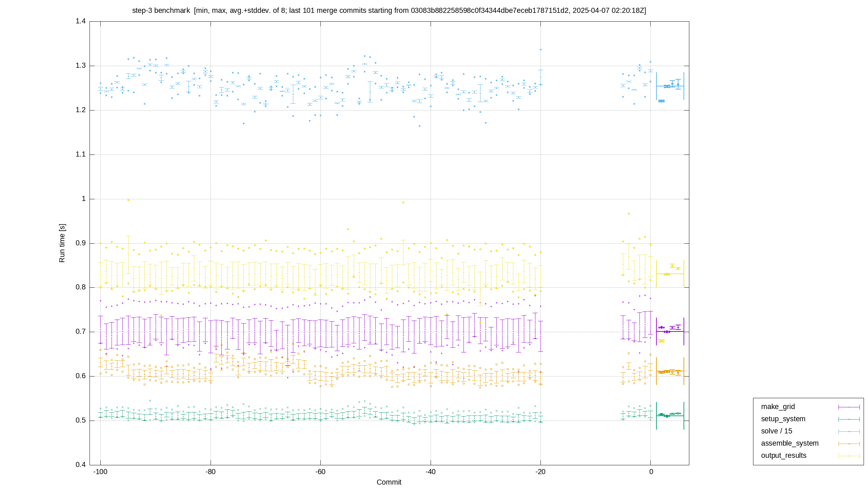Click the make_grid legend label
This screenshot has width=868, height=488.
(778, 407)
